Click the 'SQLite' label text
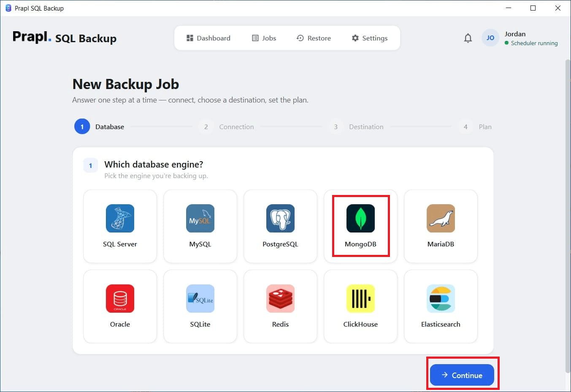Image resolution: width=571 pixels, height=392 pixels. coord(200,324)
